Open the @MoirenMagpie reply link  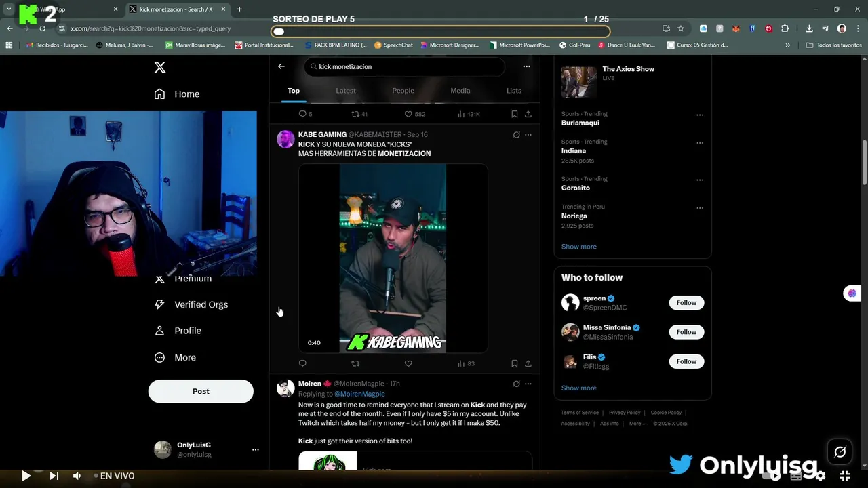[359, 394]
